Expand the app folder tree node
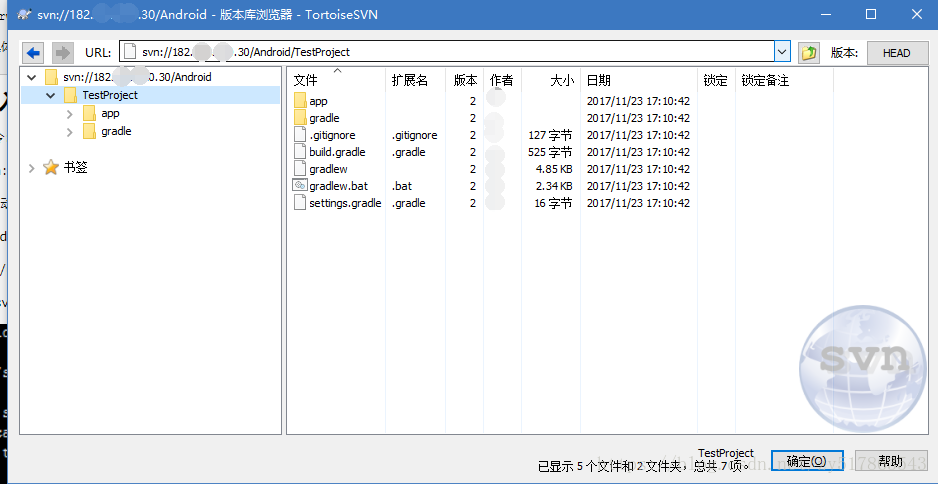This screenshot has width=938, height=484. coord(70,113)
